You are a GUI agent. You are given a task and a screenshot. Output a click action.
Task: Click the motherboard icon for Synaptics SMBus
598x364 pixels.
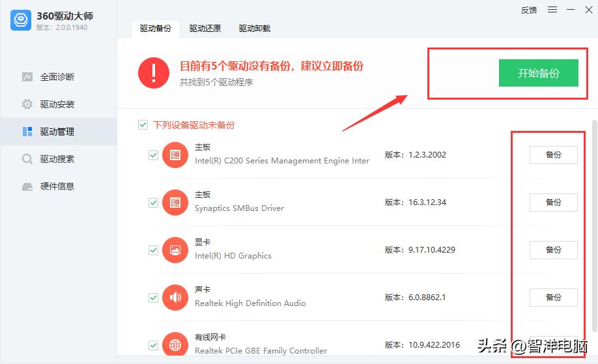pos(175,203)
